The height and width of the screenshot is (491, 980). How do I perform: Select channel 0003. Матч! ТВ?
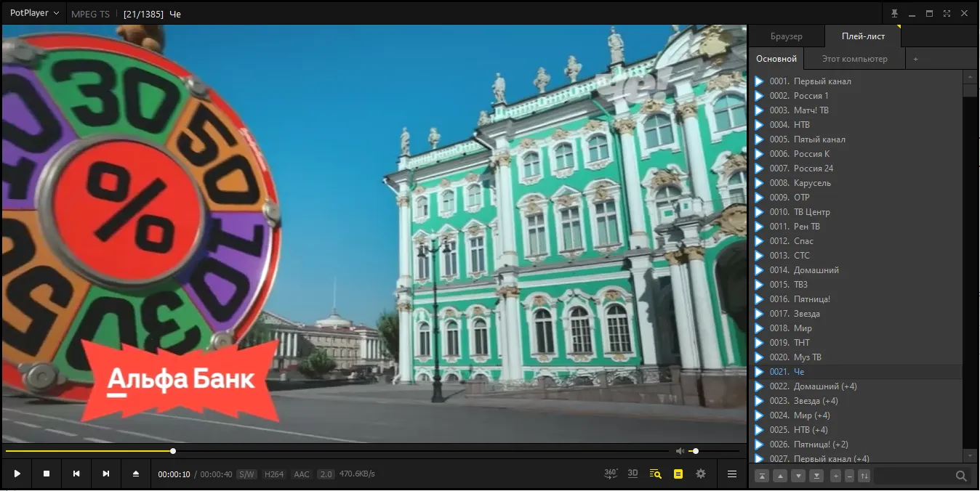pyautogui.click(x=855, y=110)
